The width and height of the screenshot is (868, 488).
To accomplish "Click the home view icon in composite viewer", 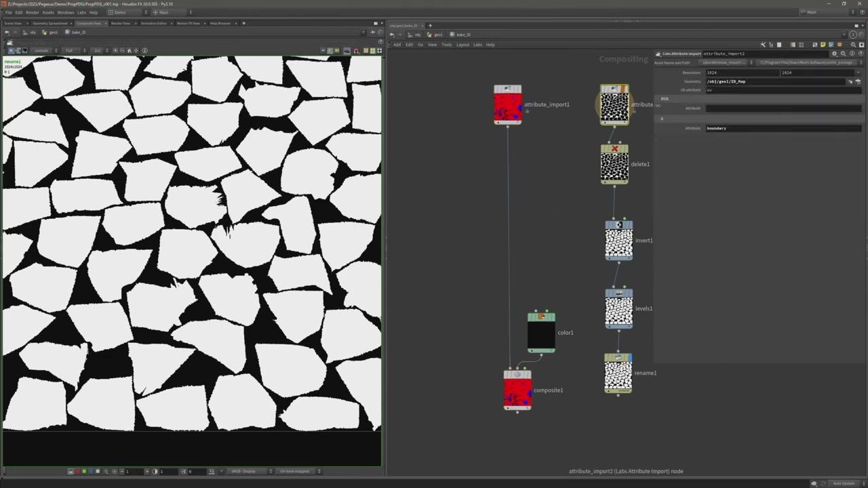I will pos(129,50).
